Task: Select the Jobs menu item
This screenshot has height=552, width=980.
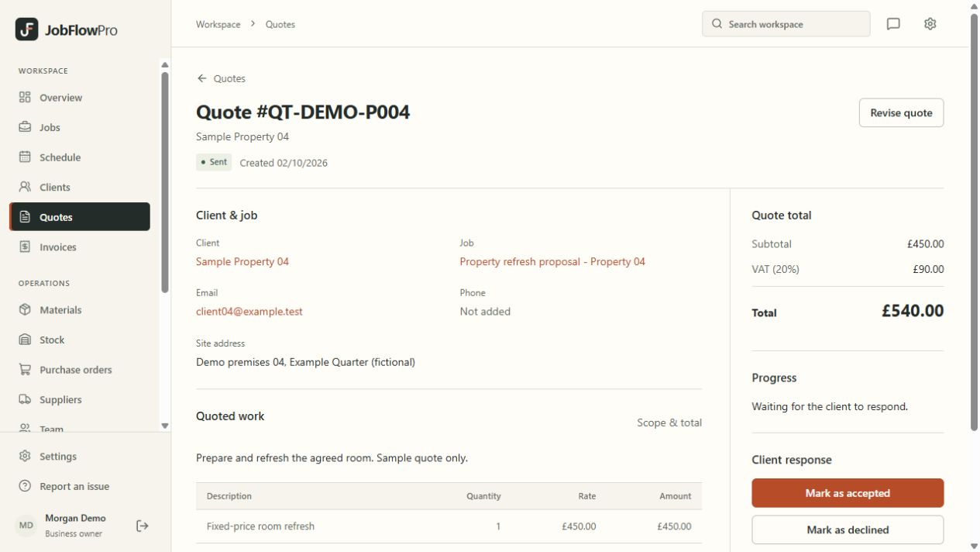Action: [80, 127]
